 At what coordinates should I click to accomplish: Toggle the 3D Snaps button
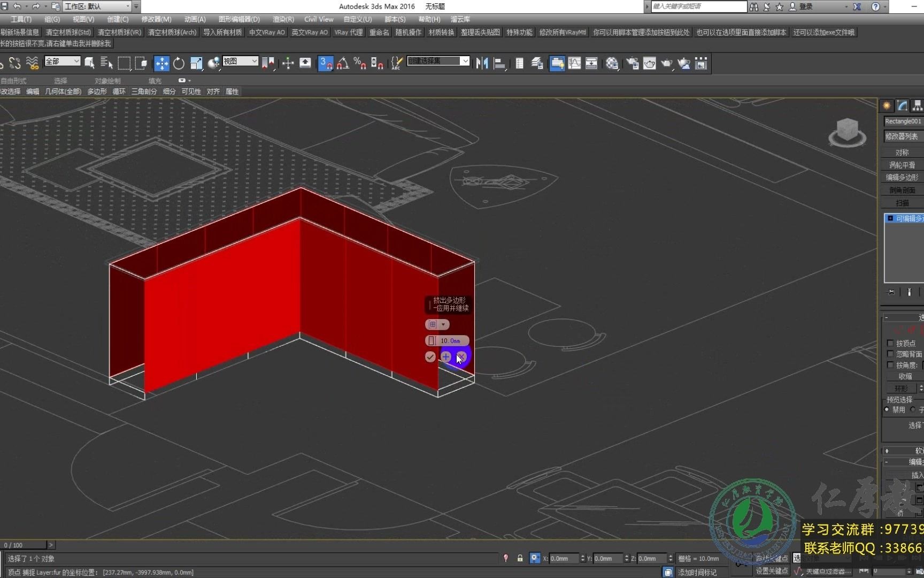click(325, 64)
